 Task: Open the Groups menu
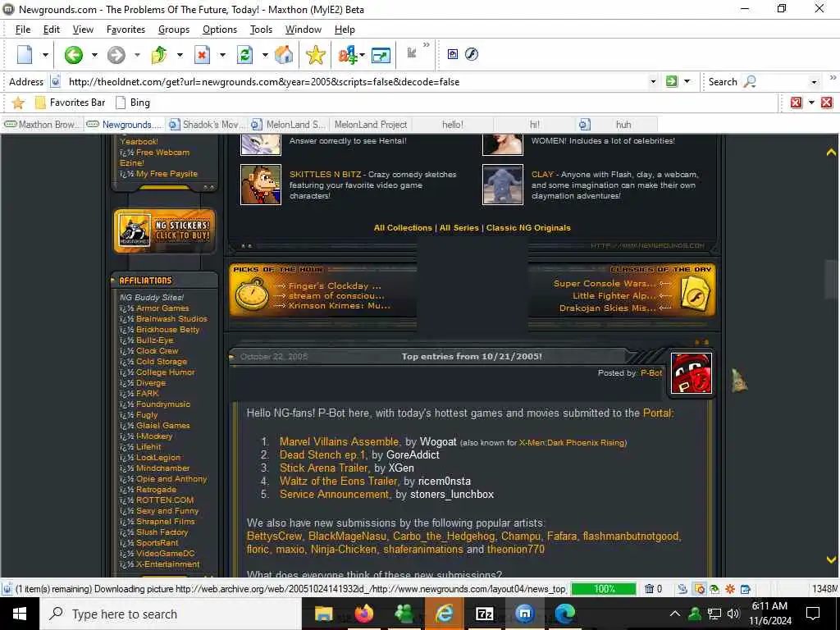coord(174,30)
